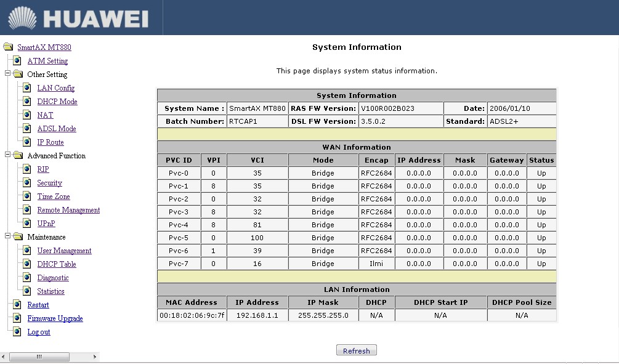This screenshot has height=364, width=619.
Task: Open the Diagnostic page
Action: [x=53, y=278]
